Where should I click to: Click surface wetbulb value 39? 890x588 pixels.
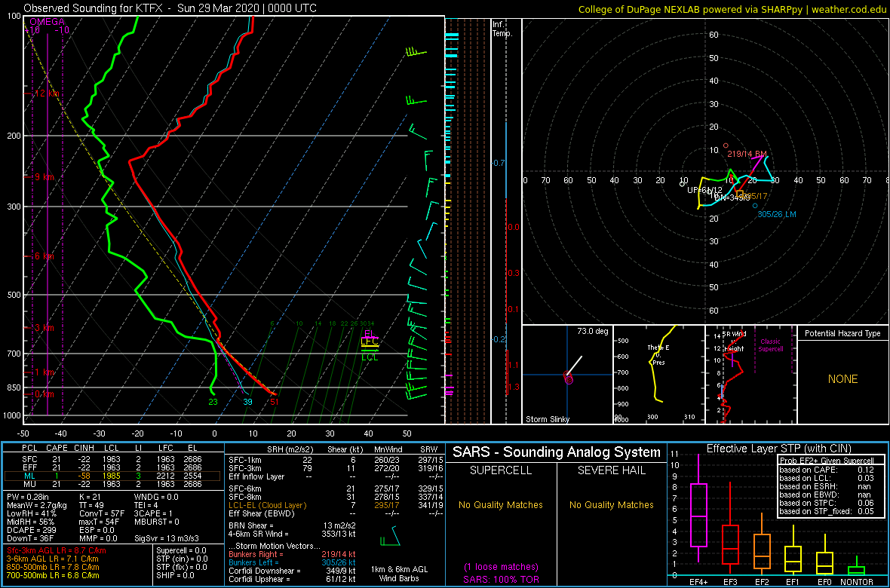pyautogui.click(x=247, y=402)
